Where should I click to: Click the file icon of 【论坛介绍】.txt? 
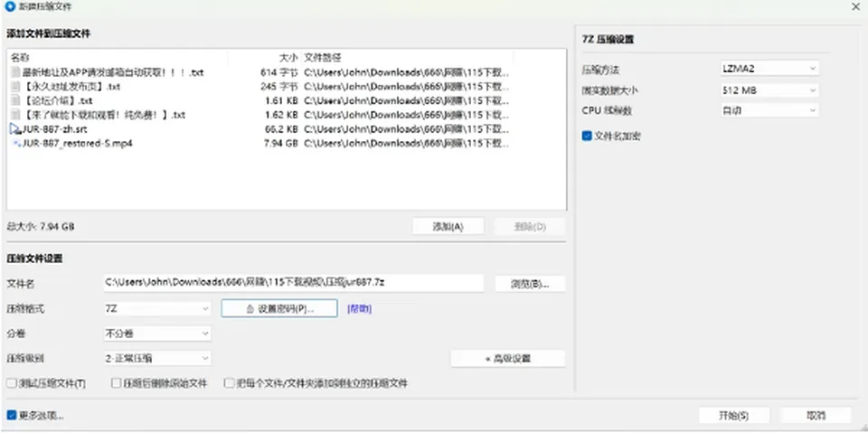[15, 100]
